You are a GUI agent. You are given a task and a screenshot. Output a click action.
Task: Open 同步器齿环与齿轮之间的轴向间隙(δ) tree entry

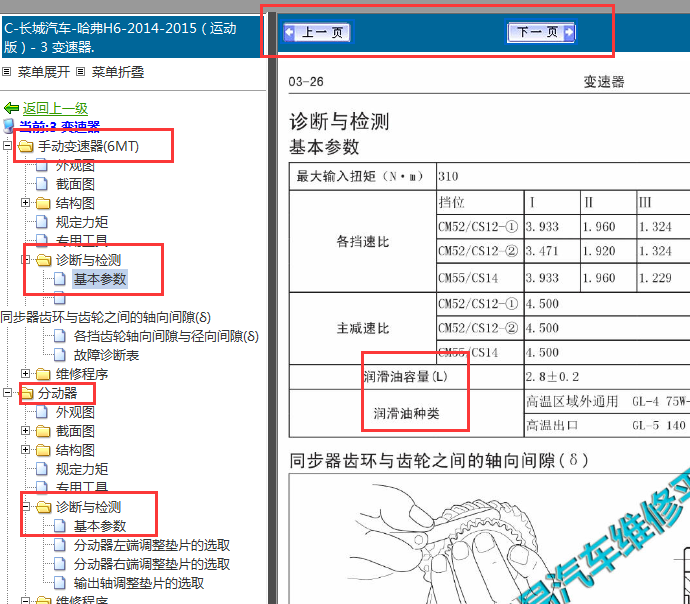pos(106,317)
